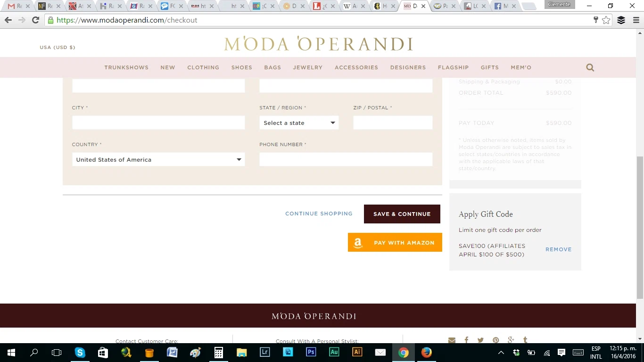Open the Accessories menu

[356, 67]
